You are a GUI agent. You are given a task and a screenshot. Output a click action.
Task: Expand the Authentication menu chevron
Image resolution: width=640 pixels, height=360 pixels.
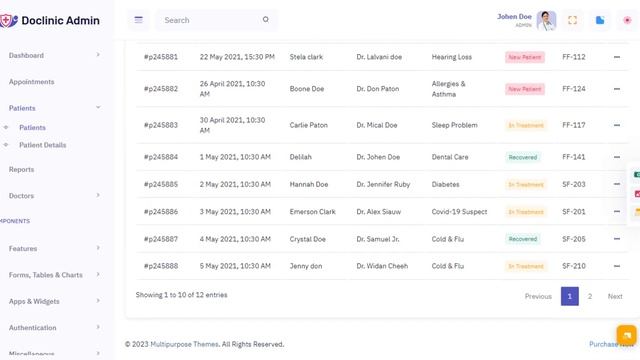coord(98,327)
